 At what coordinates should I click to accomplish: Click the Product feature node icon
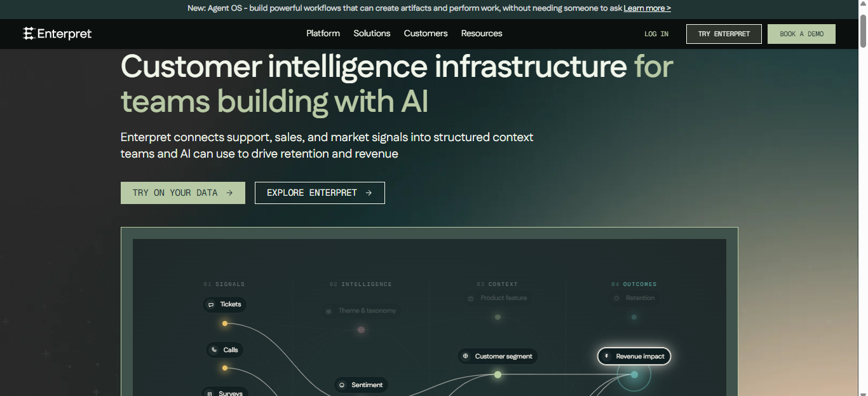point(471,298)
